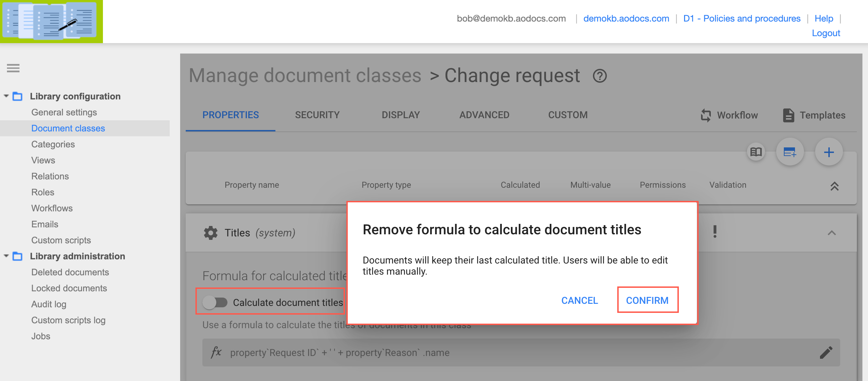The width and height of the screenshot is (868, 381).
Task: Click the Multi-value column header
Action: pyautogui.click(x=590, y=185)
